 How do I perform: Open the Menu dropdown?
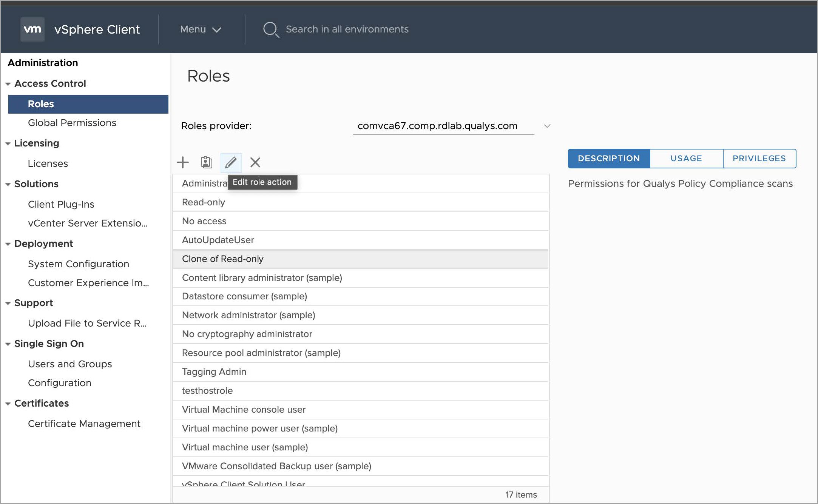[x=201, y=29]
